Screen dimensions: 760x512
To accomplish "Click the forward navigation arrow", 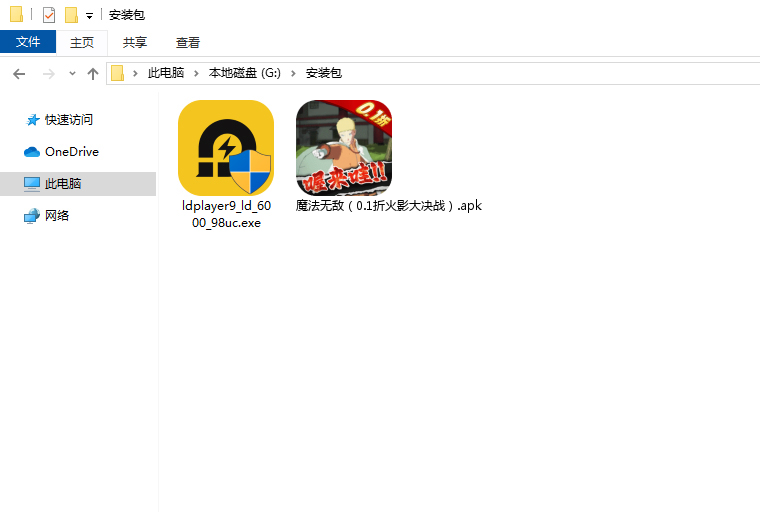I will point(48,74).
